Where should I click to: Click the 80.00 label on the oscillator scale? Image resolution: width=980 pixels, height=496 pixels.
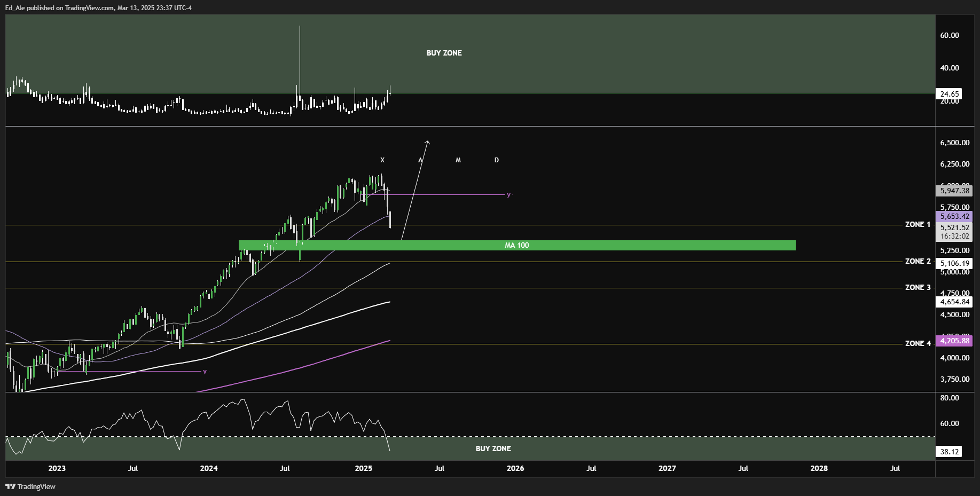click(950, 398)
